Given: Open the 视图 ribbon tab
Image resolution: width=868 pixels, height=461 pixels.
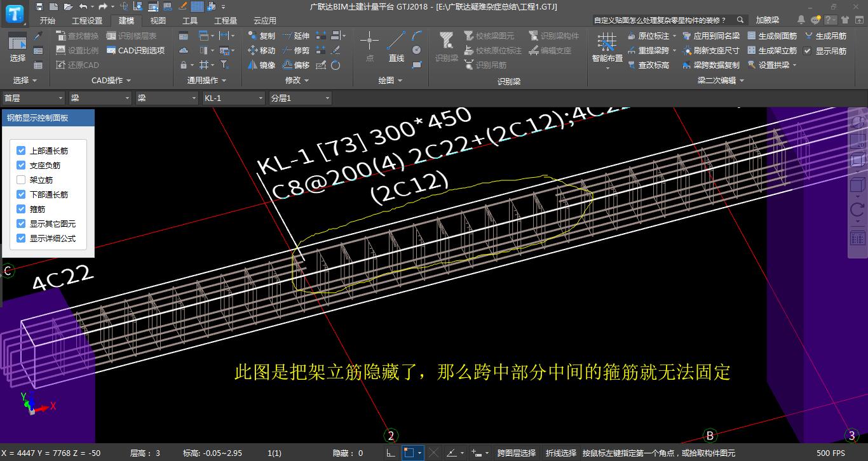Looking at the screenshot, I should click(x=158, y=20).
